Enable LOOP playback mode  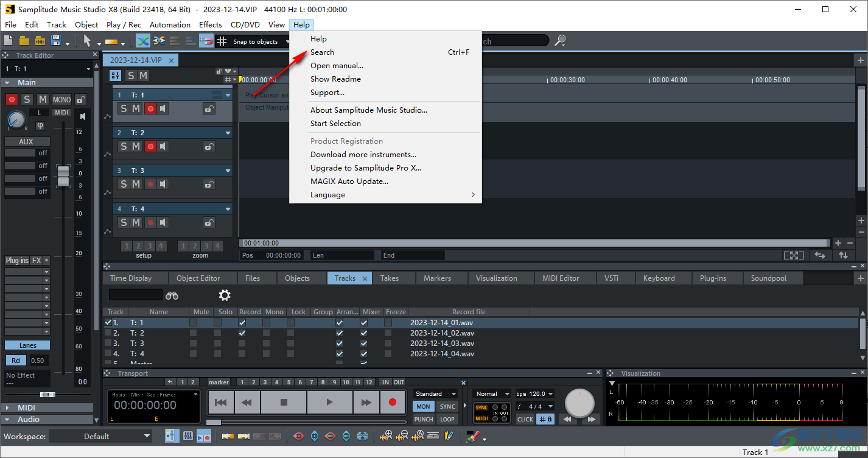click(447, 419)
